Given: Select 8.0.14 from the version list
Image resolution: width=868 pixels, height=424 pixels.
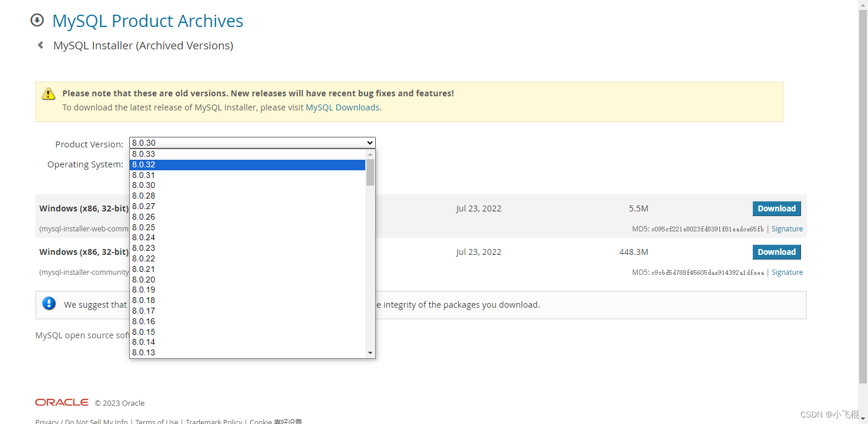Looking at the screenshot, I should (247, 342).
